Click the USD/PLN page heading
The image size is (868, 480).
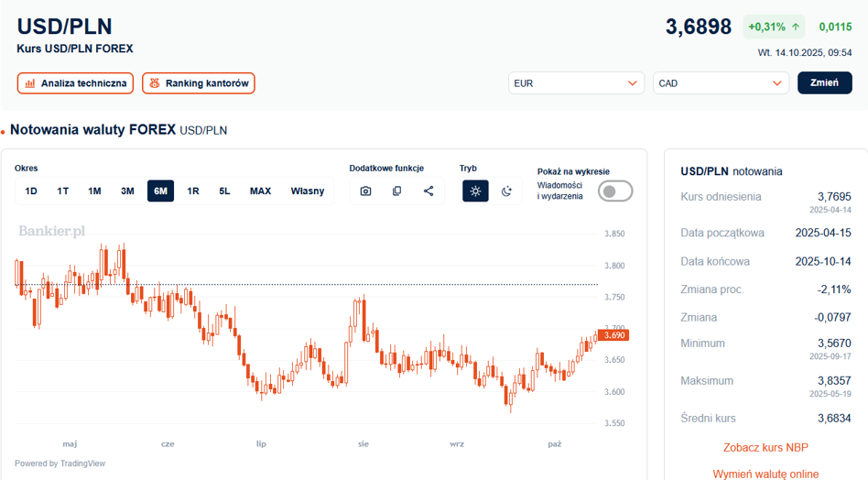coord(65,27)
